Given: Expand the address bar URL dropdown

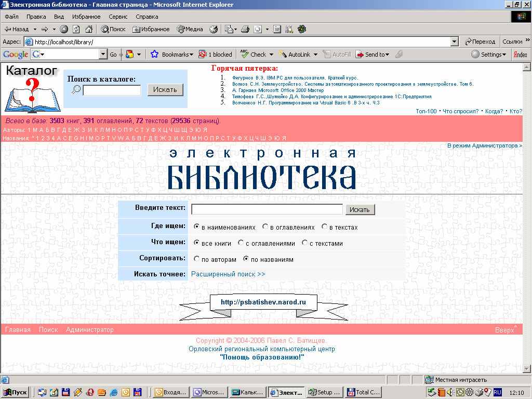Looking at the screenshot, I should tap(455, 42).
